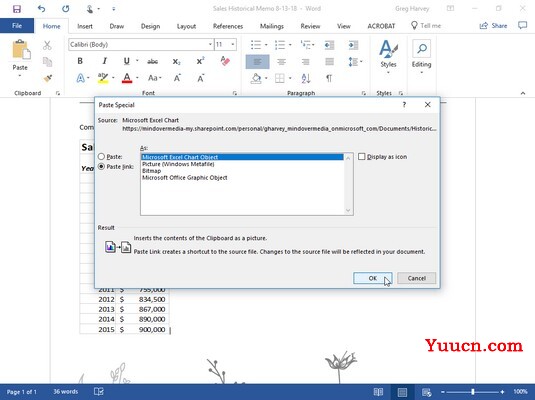
Task: Switch to Read Mode view in status bar
Action: click(x=378, y=392)
